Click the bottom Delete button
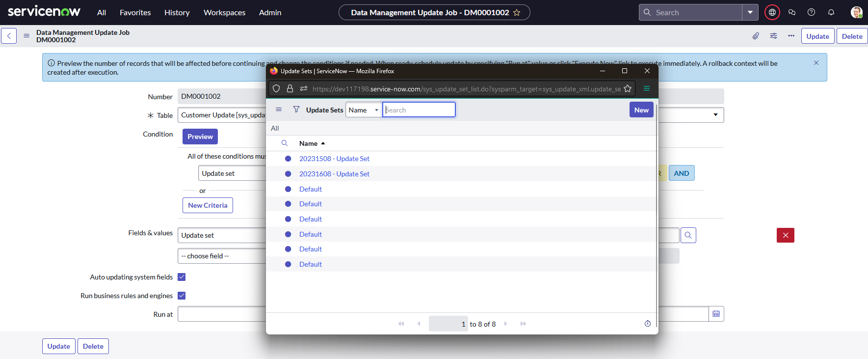 [93, 346]
